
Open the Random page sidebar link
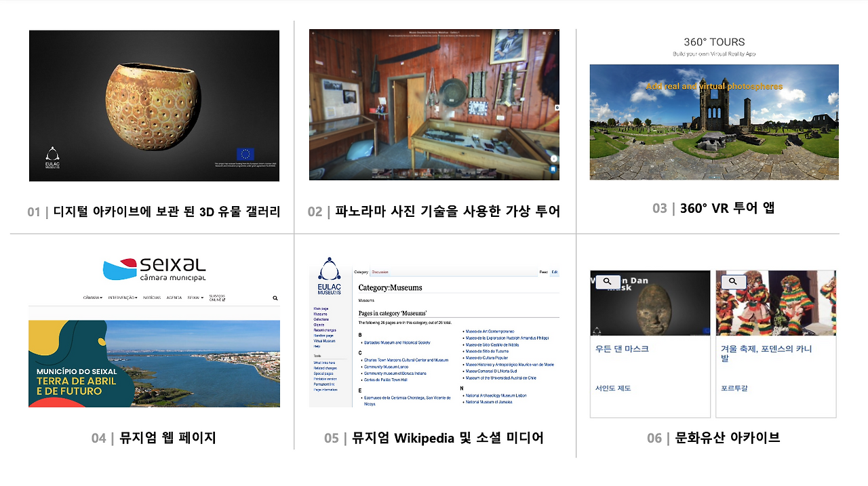click(x=323, y=336)
